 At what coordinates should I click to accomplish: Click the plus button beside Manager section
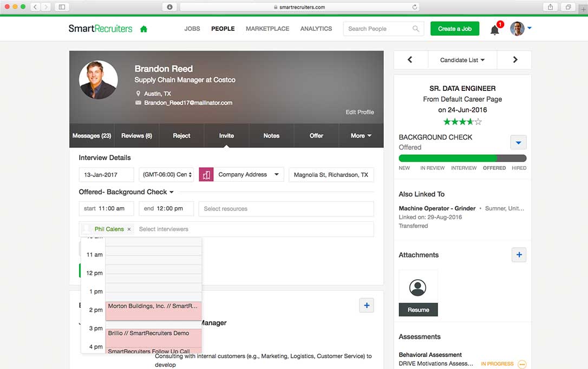pyautogui.click(x=367, y=305)
